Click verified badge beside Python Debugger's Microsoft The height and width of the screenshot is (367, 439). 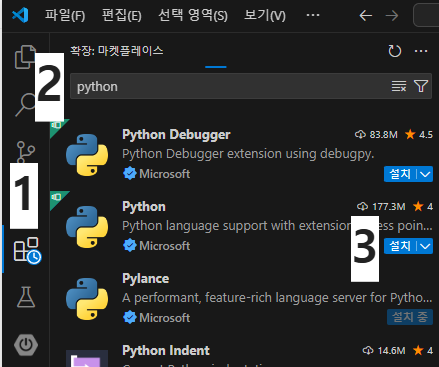(130, 174)
